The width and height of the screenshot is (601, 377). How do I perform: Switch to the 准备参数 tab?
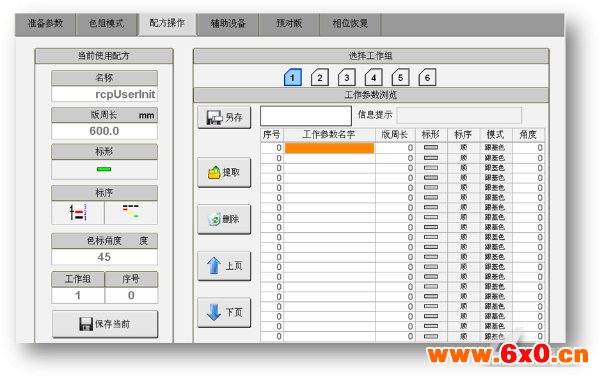tap(45, 24)
